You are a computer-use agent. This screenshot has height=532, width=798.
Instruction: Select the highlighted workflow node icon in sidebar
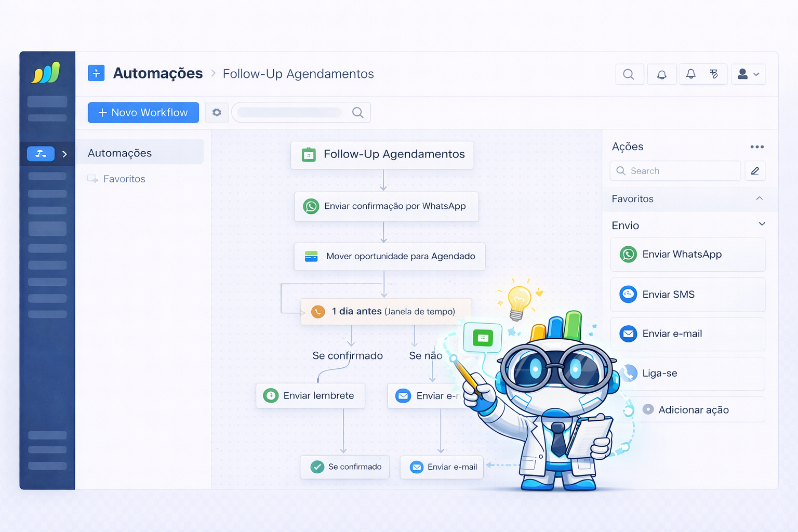pyautogui.click(x=41, y=154)
